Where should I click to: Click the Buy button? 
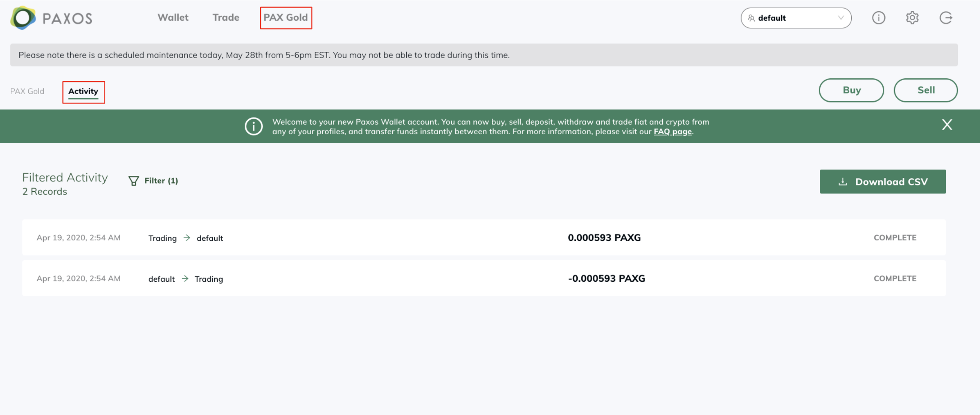click(x=851, y=90)
